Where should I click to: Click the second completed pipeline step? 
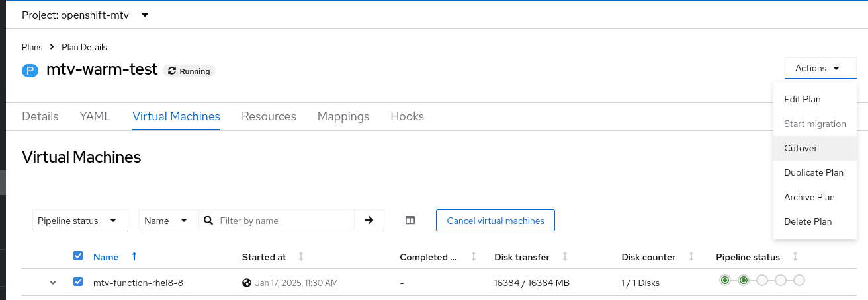[x=744, y=280]
